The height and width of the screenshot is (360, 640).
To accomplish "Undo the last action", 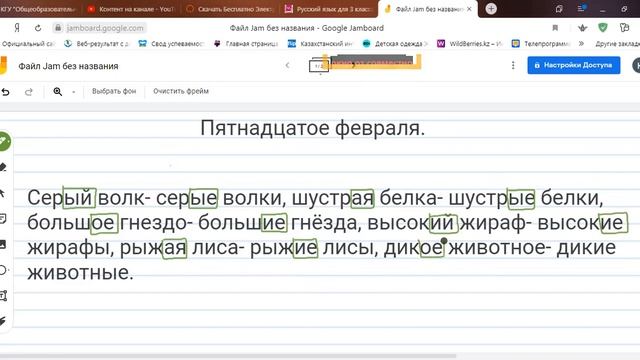I will tap(5, 92).
